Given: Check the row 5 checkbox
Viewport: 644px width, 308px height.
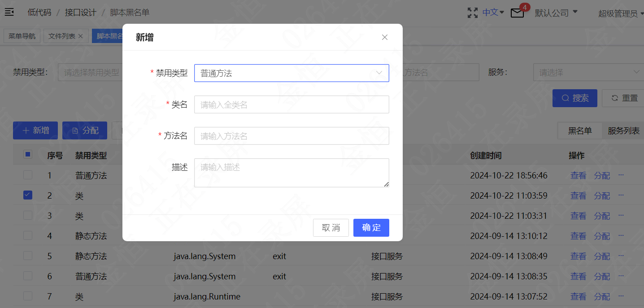Looking at the screenshot, I should tap(28, 256).
